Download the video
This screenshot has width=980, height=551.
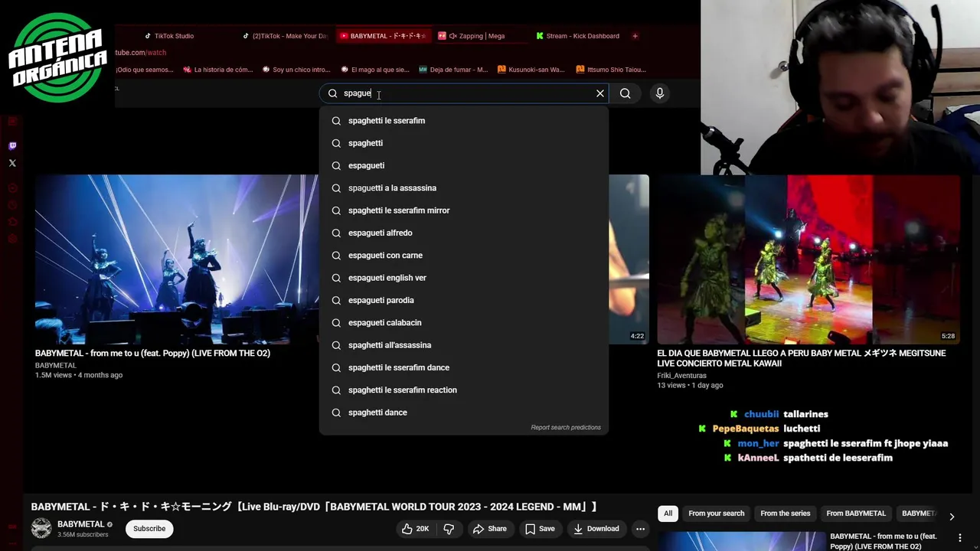coord(596,529)
